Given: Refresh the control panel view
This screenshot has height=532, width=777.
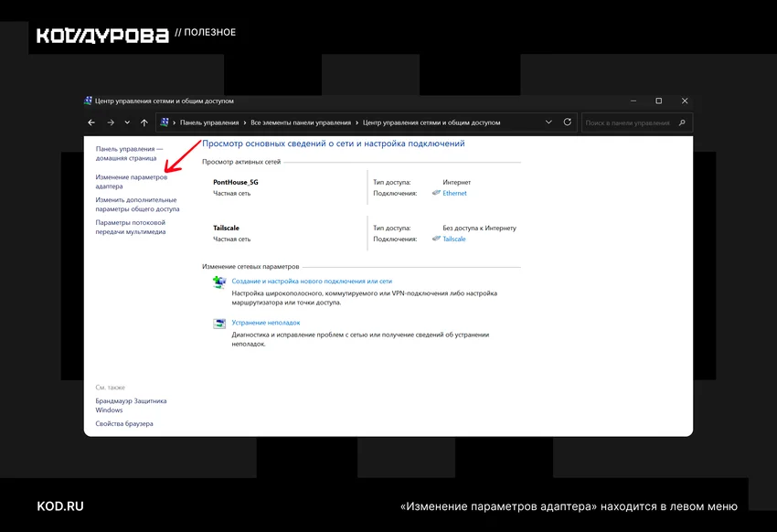Looking at the screenshot, I should (x=568, y=122).
